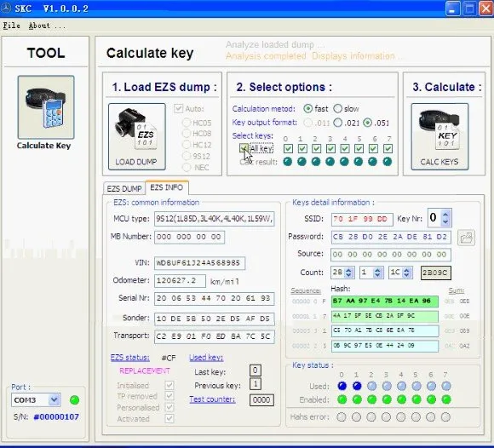Click Enabled status dot for key 3
Viewport: 494px width, 448px height.
pyautogui.click(x=387, y=399)
